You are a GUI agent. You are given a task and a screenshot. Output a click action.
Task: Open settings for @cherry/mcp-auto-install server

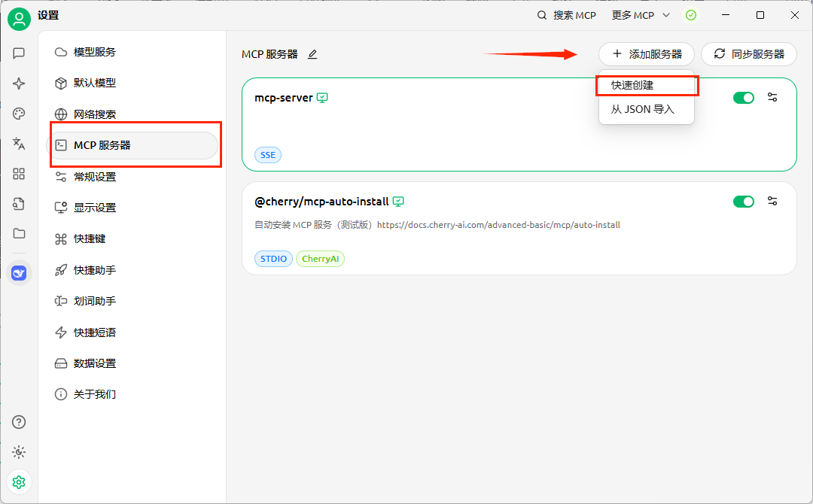pos(772,201)
